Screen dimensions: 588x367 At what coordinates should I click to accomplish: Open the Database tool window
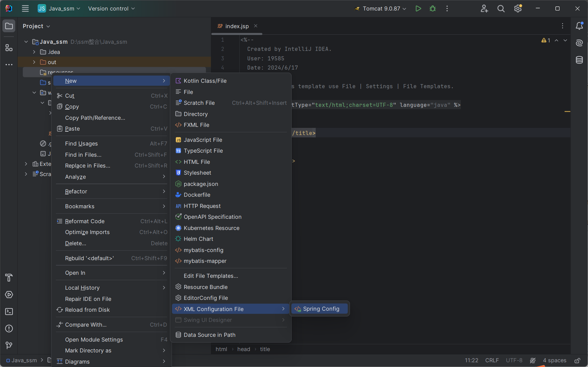click(x=579, y=60)
